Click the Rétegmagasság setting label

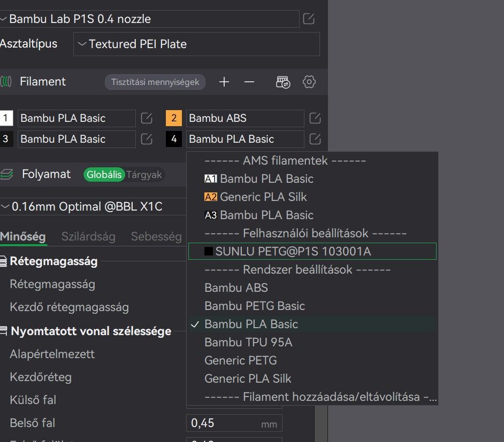[x=52, y=284]
